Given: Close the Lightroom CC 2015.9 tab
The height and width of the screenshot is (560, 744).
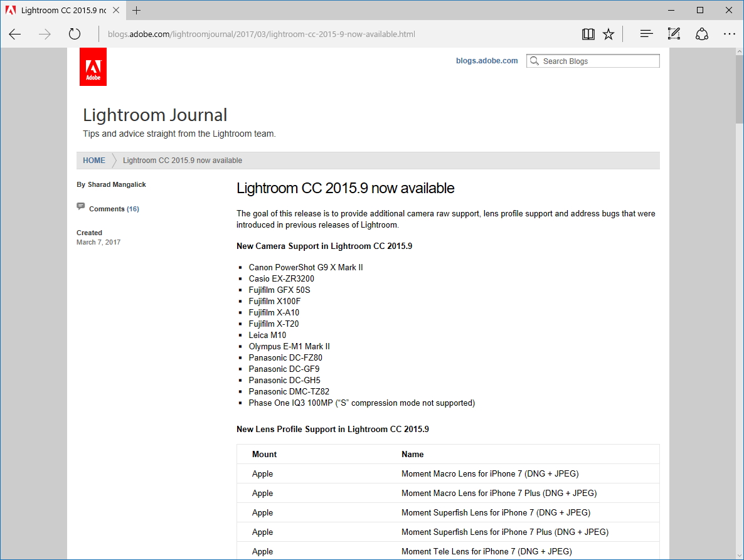Looking at the screenshot, I should (116, 10).
